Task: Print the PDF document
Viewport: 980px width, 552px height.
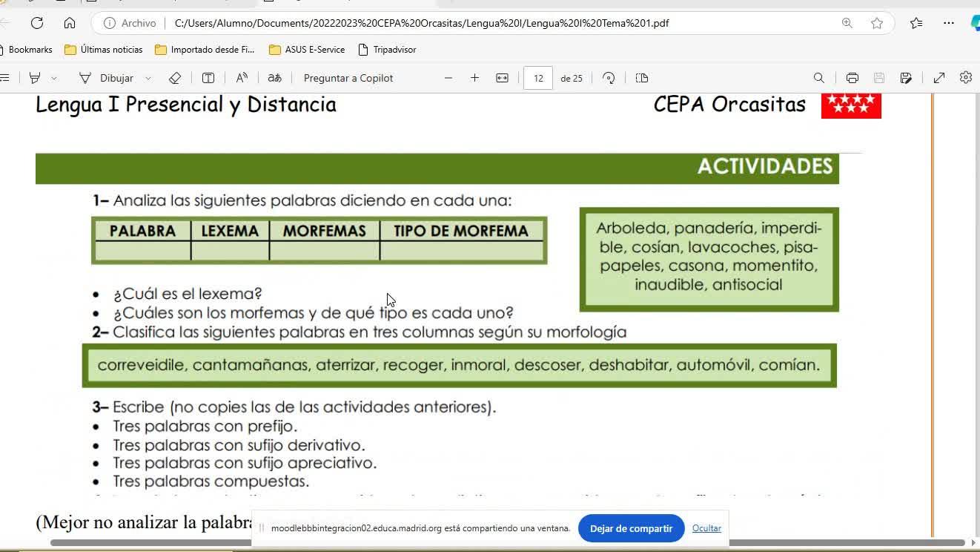Action: pyautogui.click(x=852, y=78)
